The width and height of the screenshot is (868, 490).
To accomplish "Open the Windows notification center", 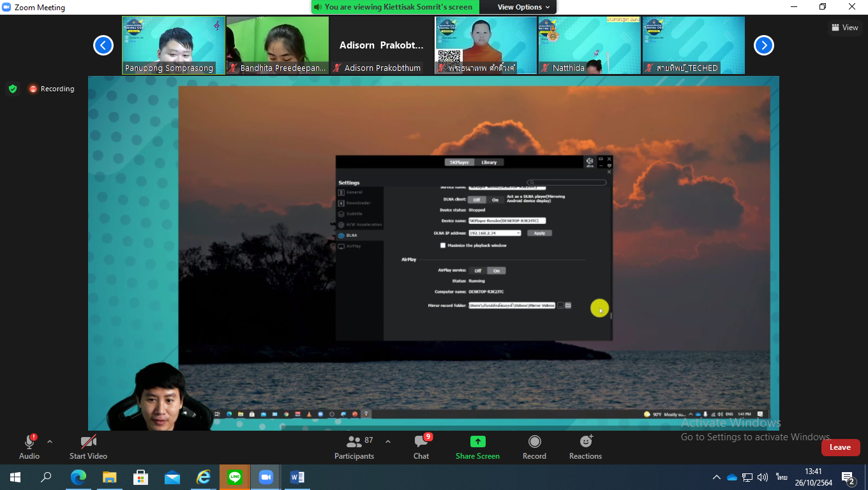I will (849, 477).
